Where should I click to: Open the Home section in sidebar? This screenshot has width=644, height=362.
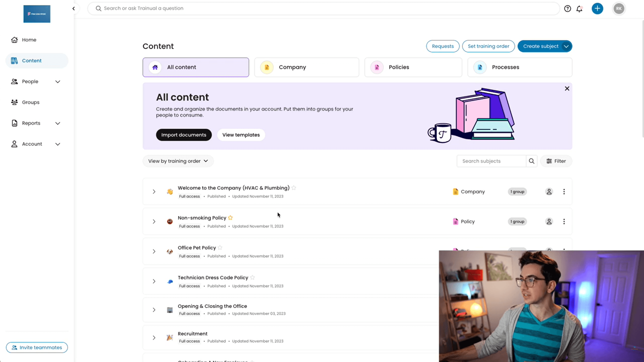coord(29,40)
